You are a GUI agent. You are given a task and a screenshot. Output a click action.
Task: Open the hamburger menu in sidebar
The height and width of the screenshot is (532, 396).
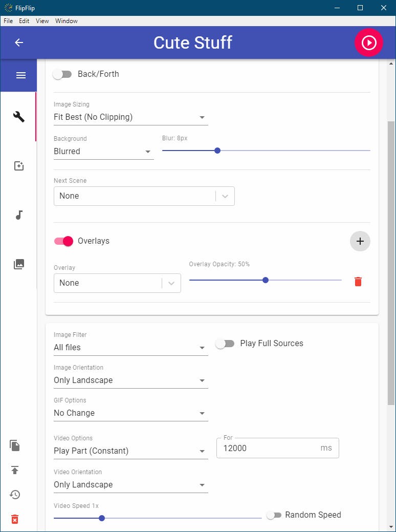point(20,75)
